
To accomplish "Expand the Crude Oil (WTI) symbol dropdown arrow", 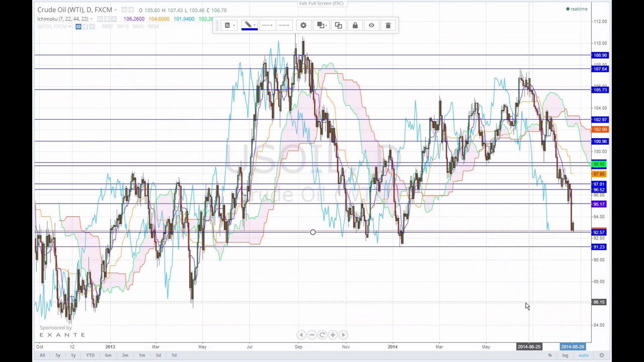I will [x=115, y=10].
